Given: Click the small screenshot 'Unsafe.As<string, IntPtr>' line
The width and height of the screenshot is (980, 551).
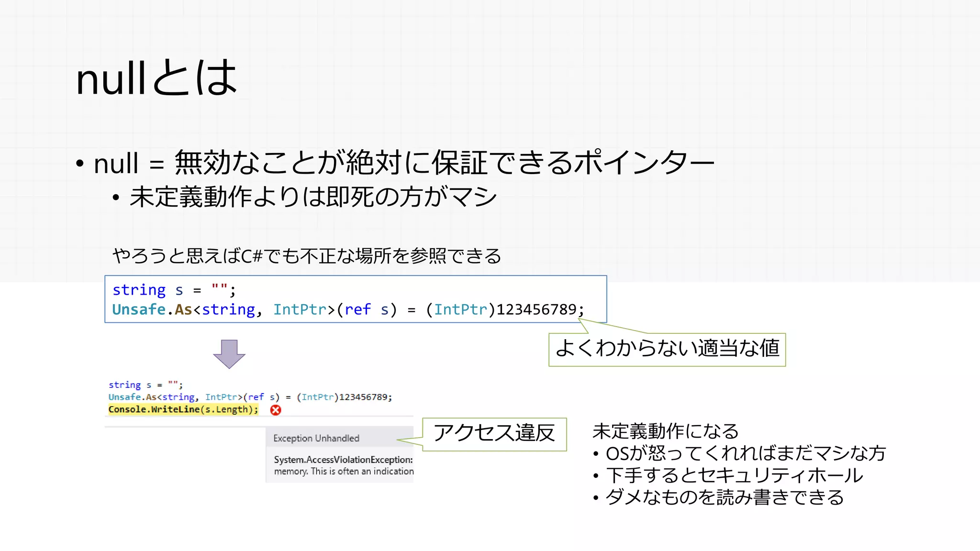Looking at the screenshot, I should coord(250,397).
